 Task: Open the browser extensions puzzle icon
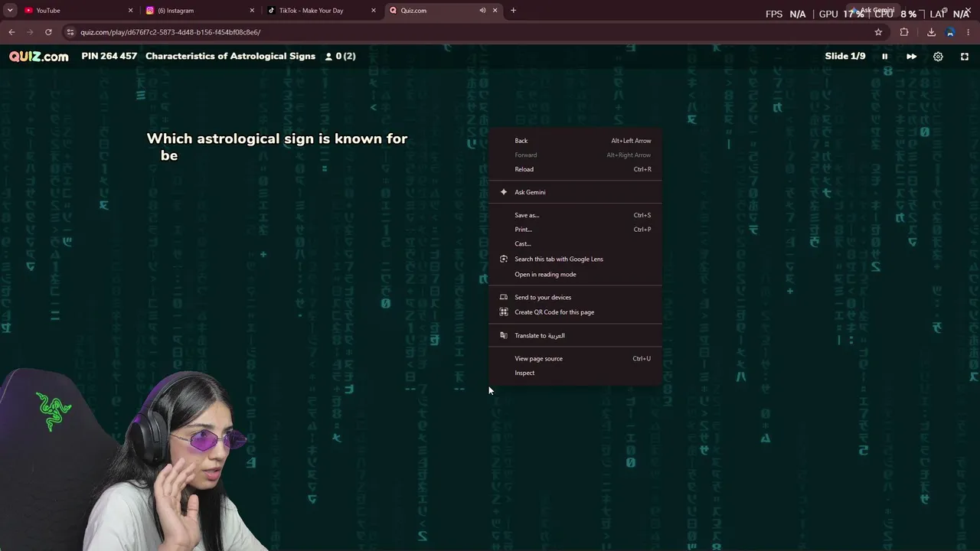click(x=904, y=32)
